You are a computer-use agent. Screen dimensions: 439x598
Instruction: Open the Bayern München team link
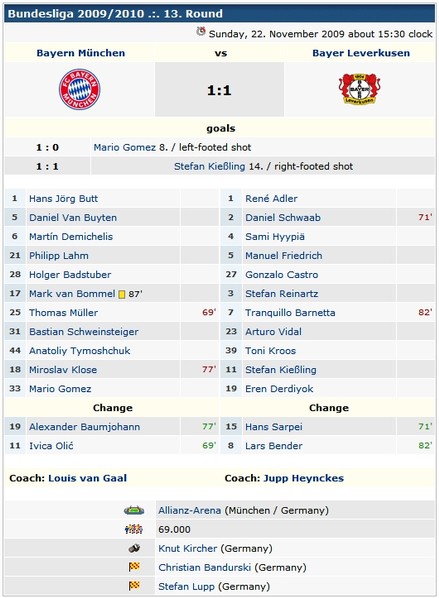tap(81, 53)
